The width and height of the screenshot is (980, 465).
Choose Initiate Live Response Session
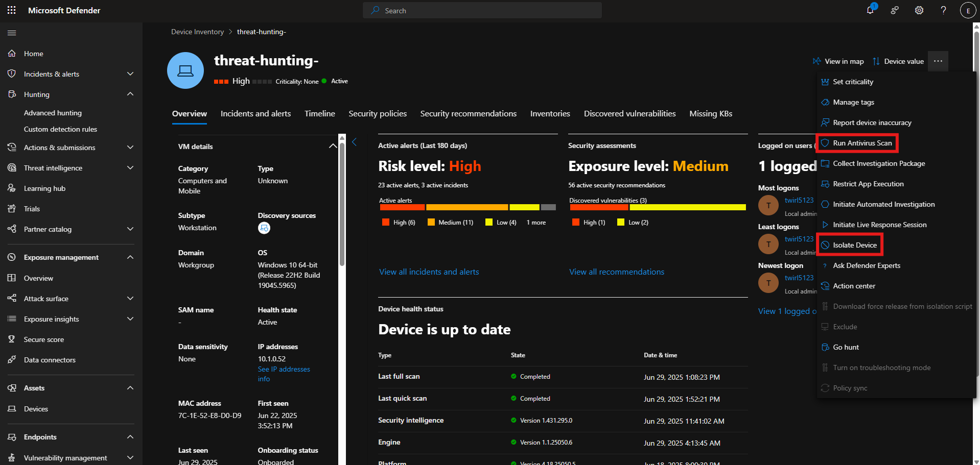coord(880,225)
